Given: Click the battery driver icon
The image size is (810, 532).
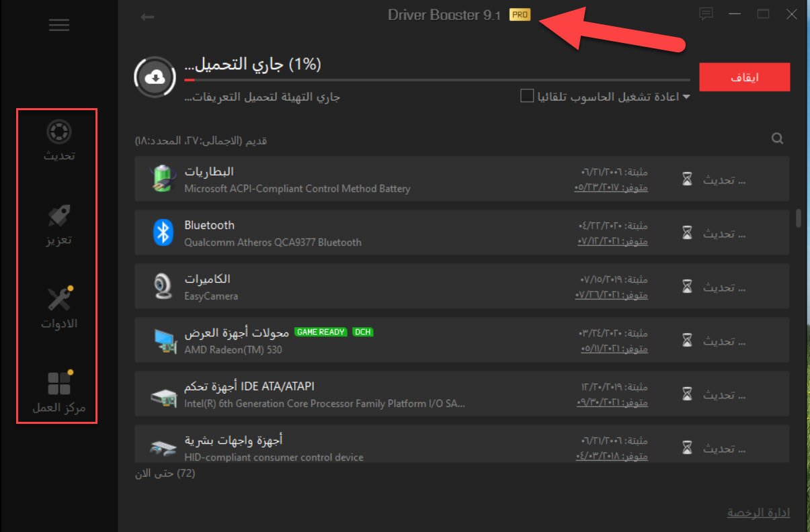Looking at the screenshot, I should pyautogui.click(x=161, y=179).
